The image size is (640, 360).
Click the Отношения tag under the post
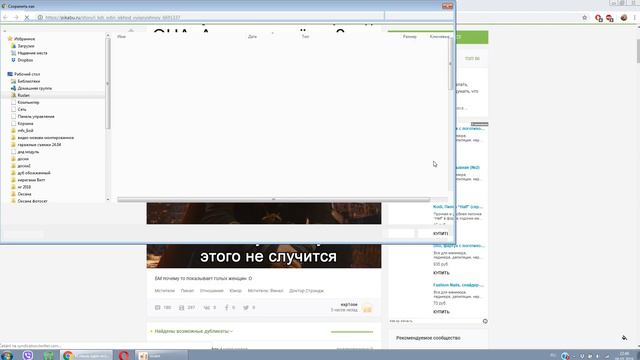click(211, 291)
